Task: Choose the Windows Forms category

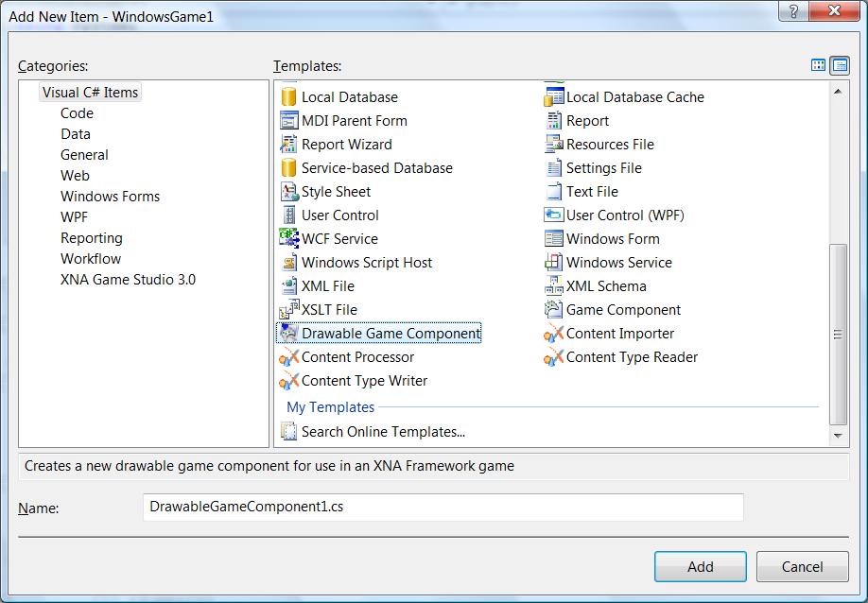Action: click(x=111, y=197)
